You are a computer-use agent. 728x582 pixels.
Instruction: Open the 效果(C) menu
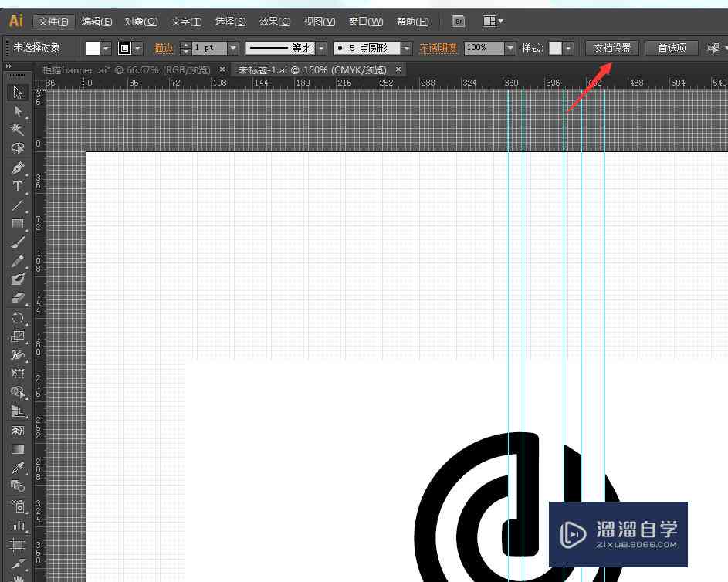(x=275, y=22)
